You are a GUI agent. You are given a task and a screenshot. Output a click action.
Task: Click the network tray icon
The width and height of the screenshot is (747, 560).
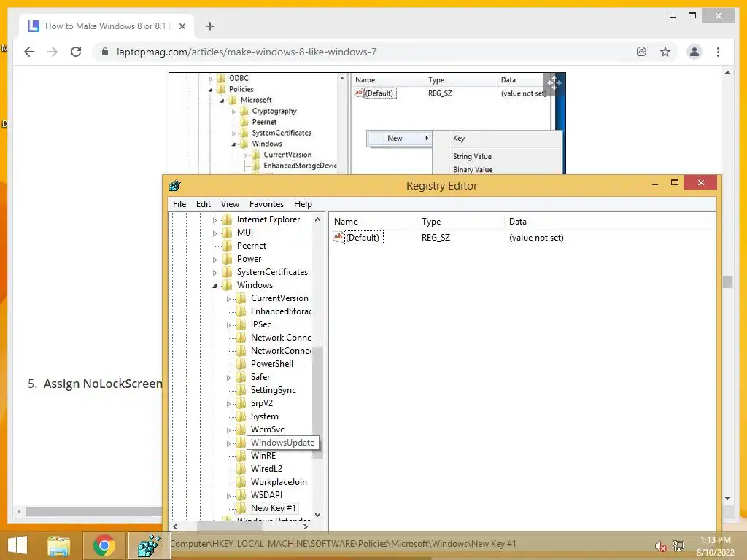(x=678, y=546)
